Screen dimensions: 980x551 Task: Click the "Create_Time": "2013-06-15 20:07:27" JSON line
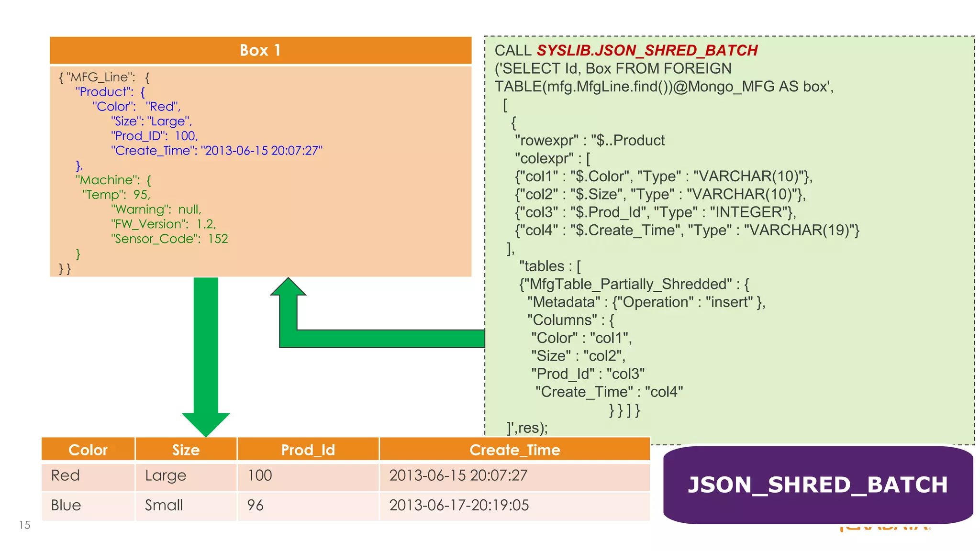pyautogui.click(x=217, y=151)
